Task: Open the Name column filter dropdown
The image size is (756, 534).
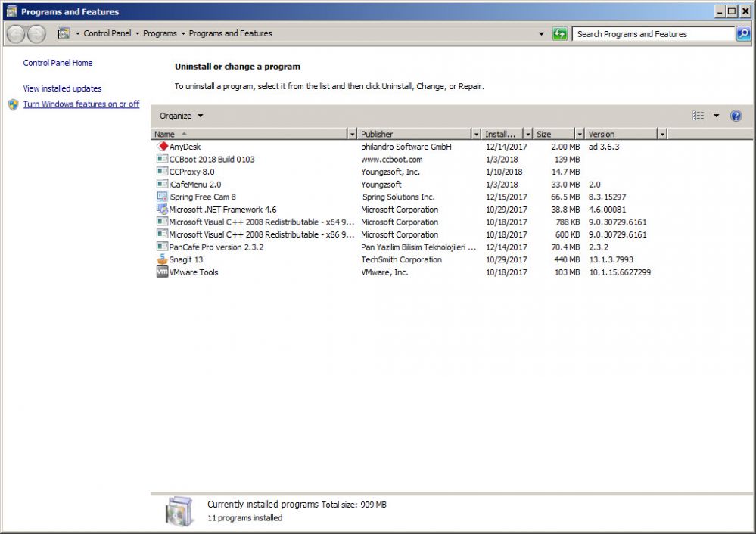Action: [352, 134]
